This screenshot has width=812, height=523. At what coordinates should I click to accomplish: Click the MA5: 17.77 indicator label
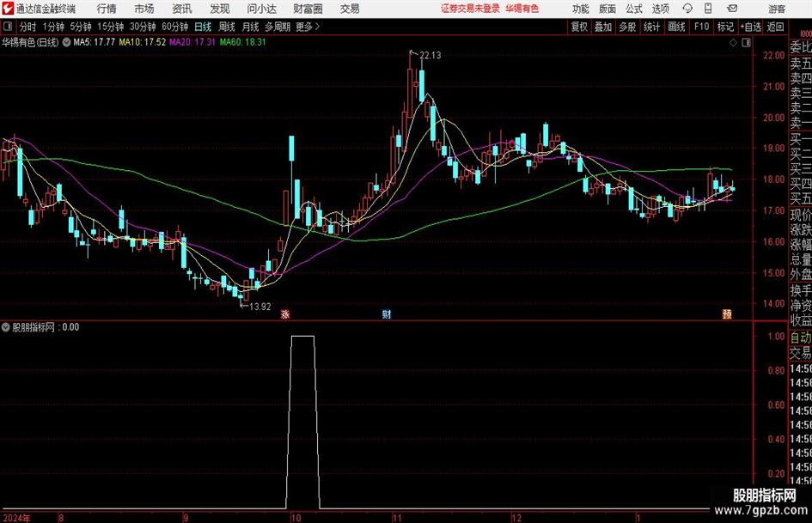coord(95,42)
